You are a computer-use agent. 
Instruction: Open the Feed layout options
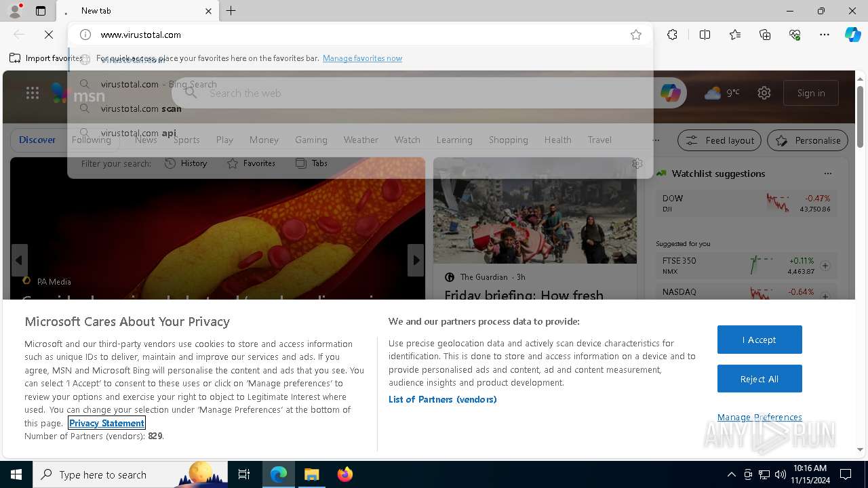click(x=720, y=140)
